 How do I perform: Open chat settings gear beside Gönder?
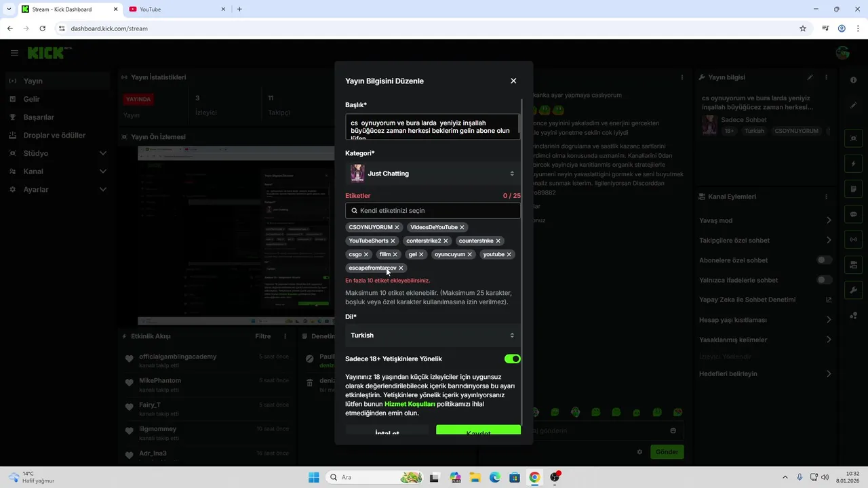tap(639, 452)
